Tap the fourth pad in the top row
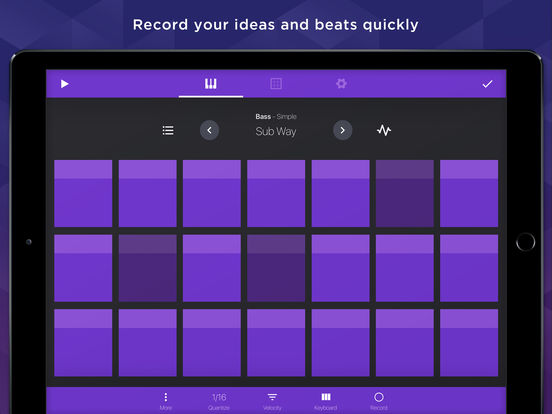 pyautogui.click(x=276, y=194)
